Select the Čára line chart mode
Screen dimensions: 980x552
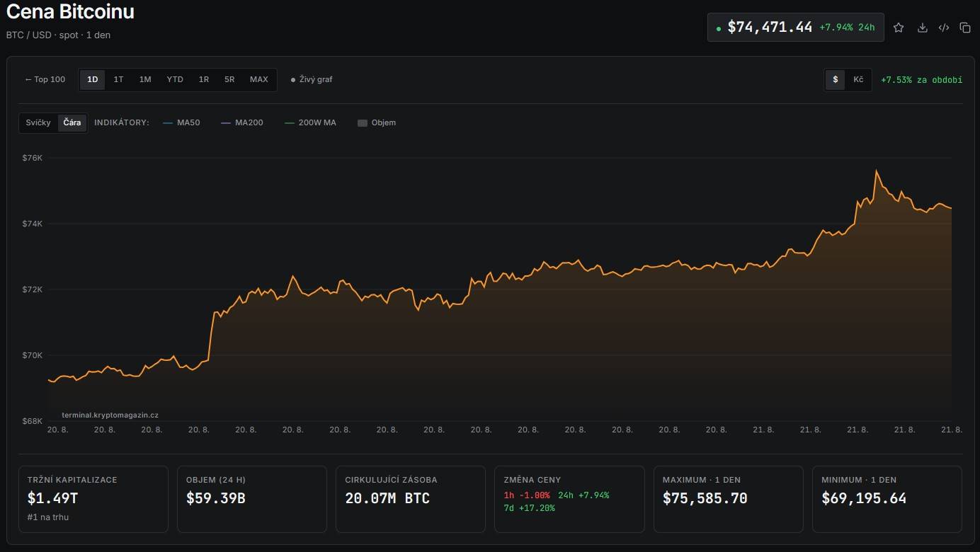[72, 122]
